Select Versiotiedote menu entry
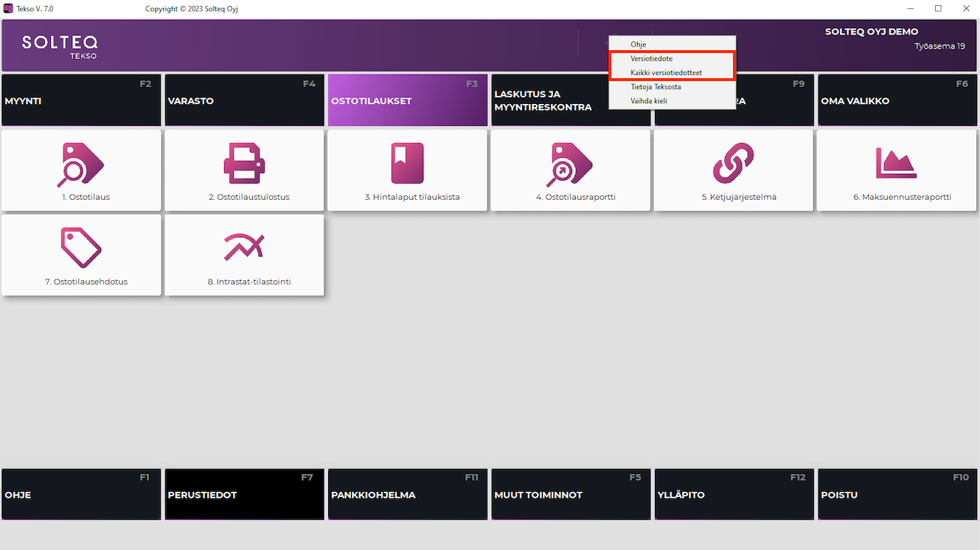The image size is (980, 550). point(651,59)
